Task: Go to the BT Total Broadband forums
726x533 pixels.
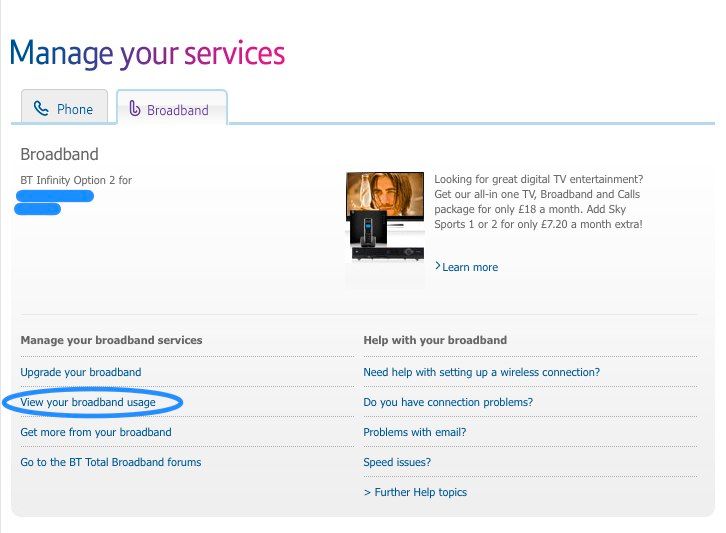Action: coord(111,462)
